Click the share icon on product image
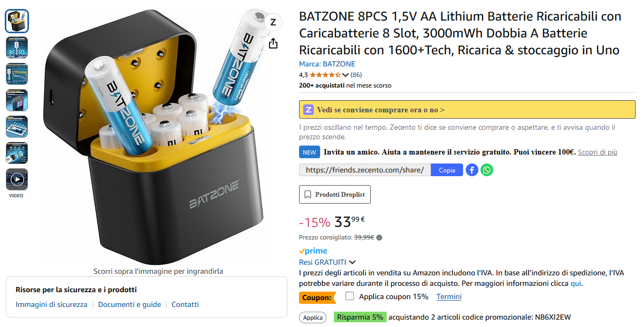 (x=273, y=43)
